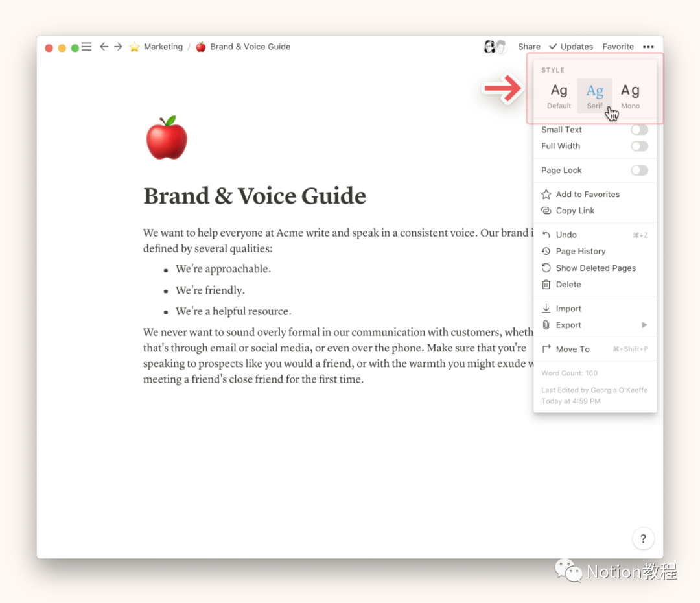
Task: Enable the Small Text toggle
Action: [639, 130]
